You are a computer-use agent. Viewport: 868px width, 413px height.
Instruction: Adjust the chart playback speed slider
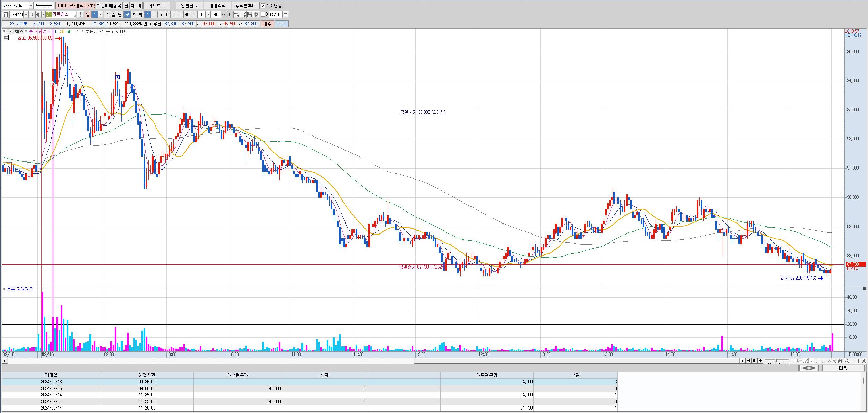click(776, 361)
